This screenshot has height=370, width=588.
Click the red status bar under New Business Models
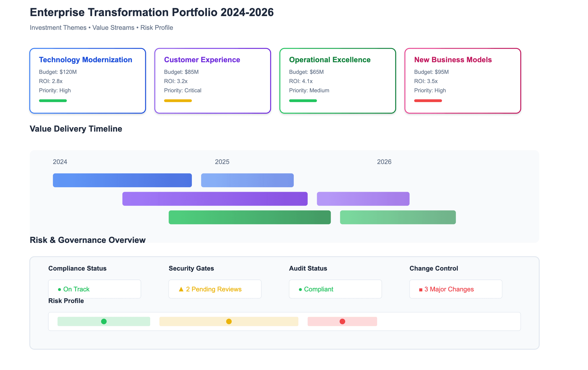point(428,101)
